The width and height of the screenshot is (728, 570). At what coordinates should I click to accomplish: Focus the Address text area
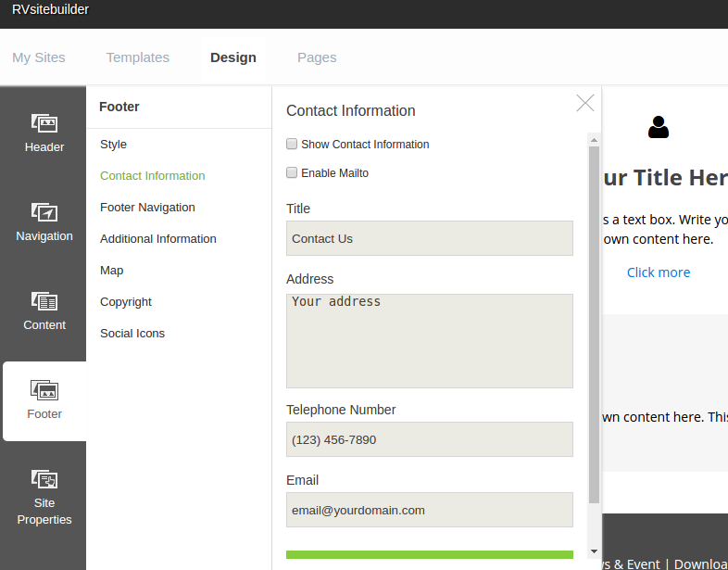click(429, 340)
